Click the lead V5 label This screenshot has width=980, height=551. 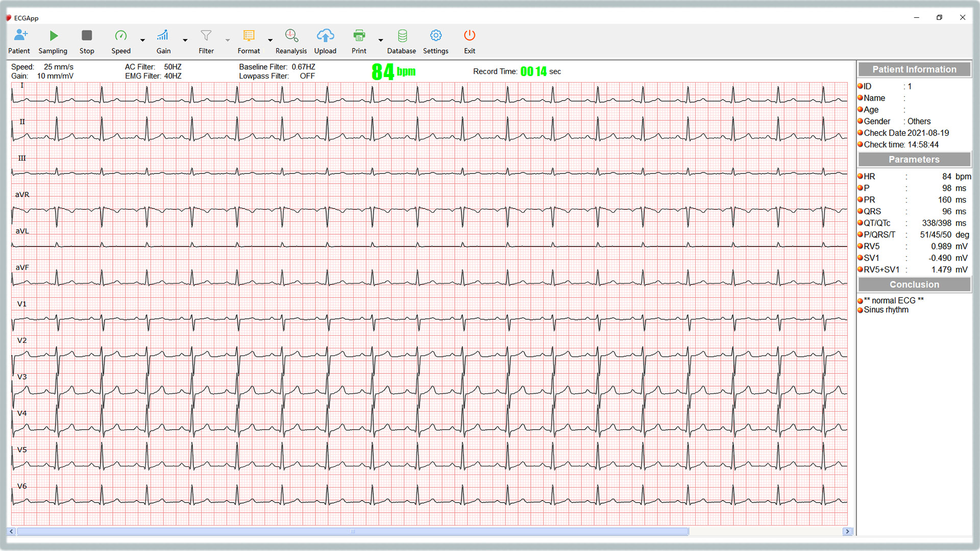coord(22,450)
